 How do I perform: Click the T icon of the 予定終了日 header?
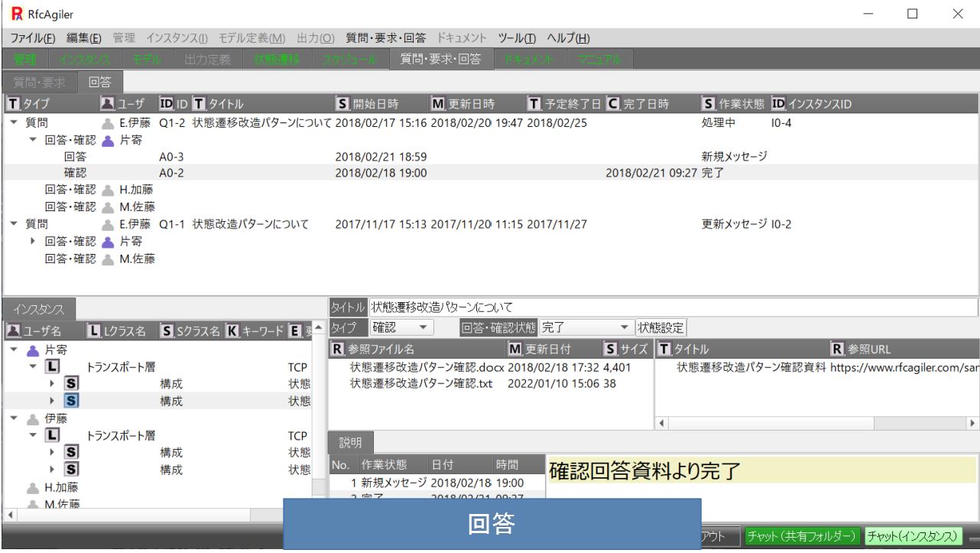tap(535, 103)
